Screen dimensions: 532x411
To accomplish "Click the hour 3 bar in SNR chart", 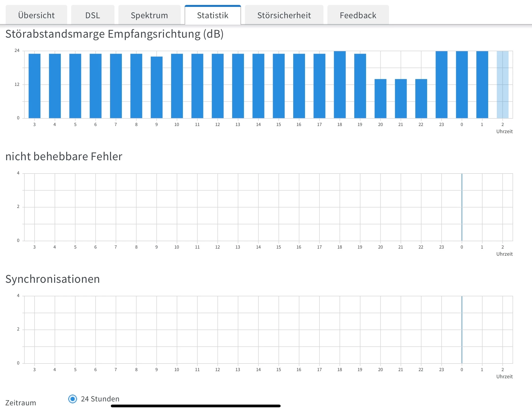I will [34, 86].
